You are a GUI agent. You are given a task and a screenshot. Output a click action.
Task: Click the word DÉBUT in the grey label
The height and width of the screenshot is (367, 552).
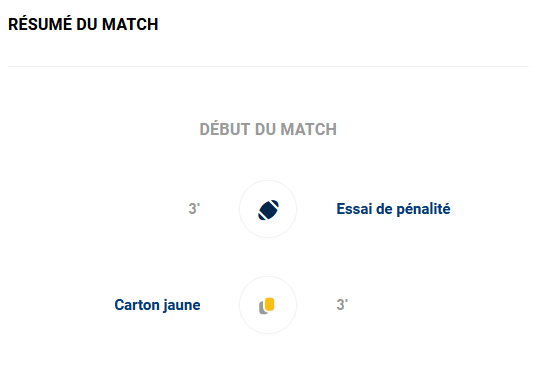tap(225, 129)
